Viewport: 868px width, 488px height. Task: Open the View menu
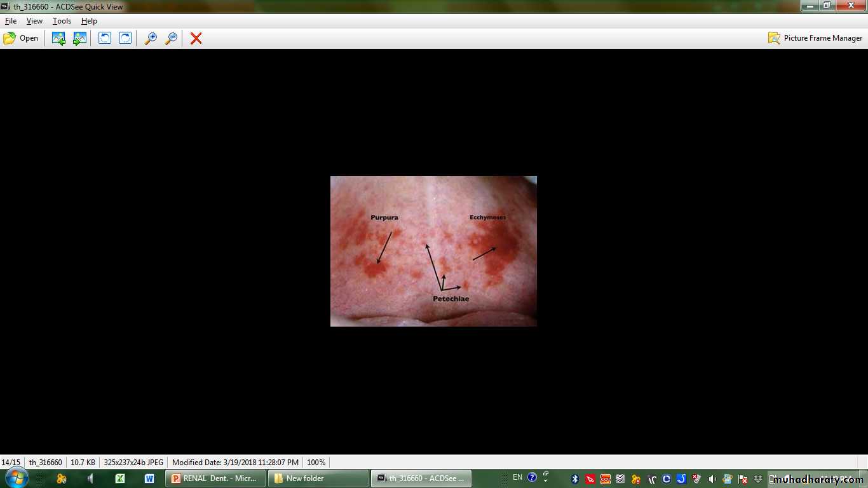(34, 21)
